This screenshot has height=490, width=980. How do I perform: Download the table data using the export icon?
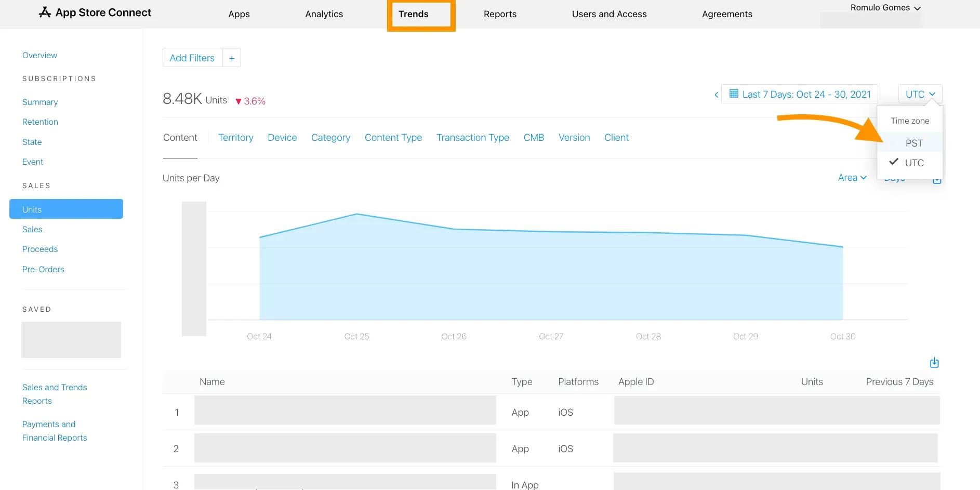(x=934, y=363)
